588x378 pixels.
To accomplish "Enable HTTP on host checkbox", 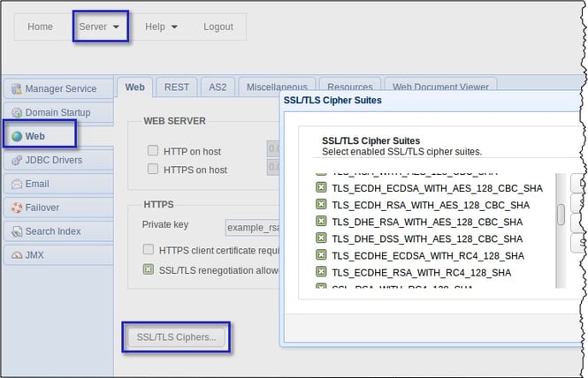I will tap(153, 151).
